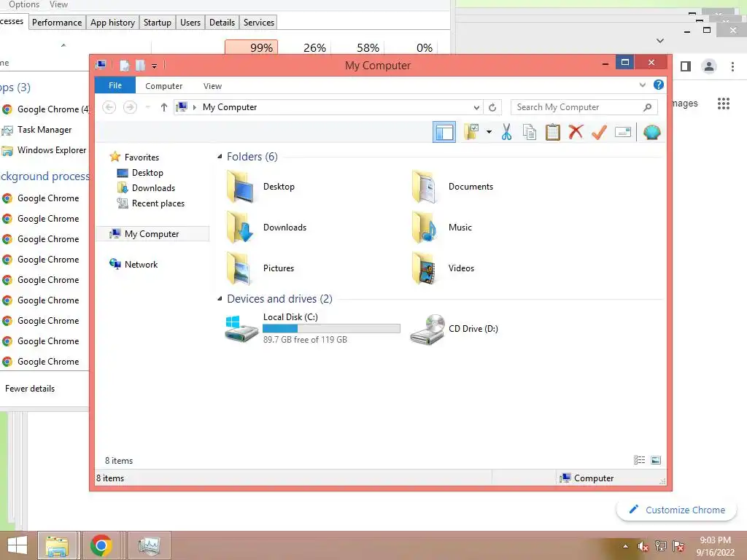
Task: Click the orange checkmark Properties icon
Action: point(600,132)
